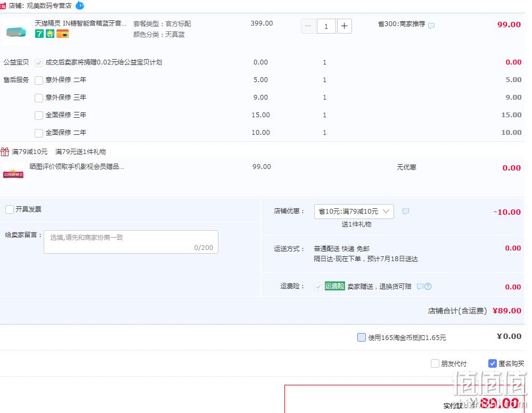Viewport: 532px width, 413px height.
Task: Click the 卖家赠送，退换货可赔 text
Action: [x=379, y=287]
